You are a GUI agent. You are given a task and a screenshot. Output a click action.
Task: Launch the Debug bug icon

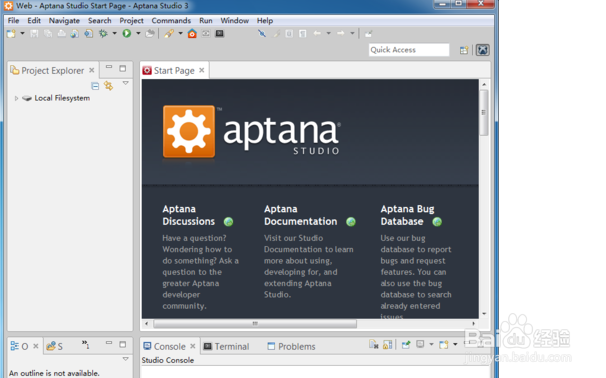tap(103, 34)
